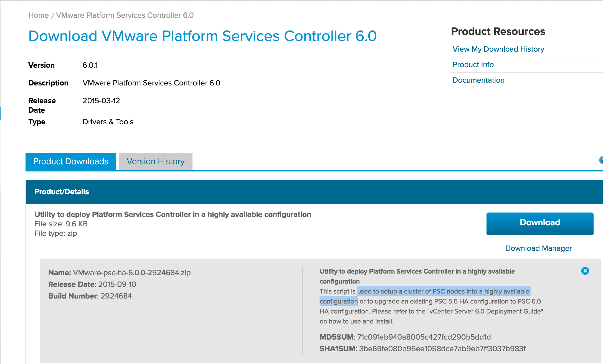Screen dimensions: 603x364
Task: Click breadcrumb VMware Platform Services Controller 6.0
Action: [125, 15]
